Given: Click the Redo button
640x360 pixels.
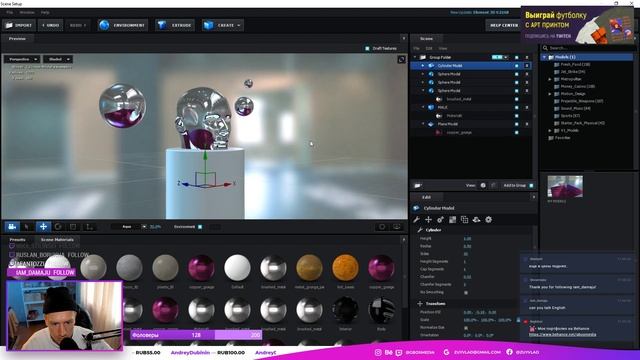Looking at the screenshot, I should (x=78, y=25).
